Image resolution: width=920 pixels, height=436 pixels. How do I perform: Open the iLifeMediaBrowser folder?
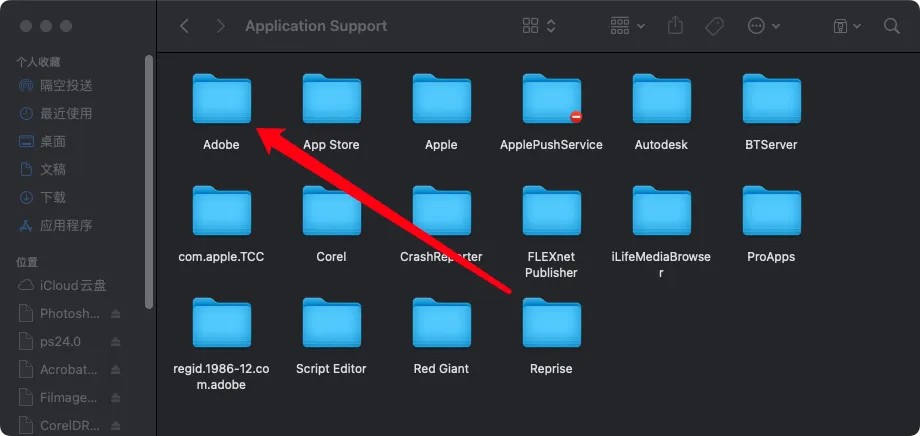pyautogui.click(x=661, y=211)
